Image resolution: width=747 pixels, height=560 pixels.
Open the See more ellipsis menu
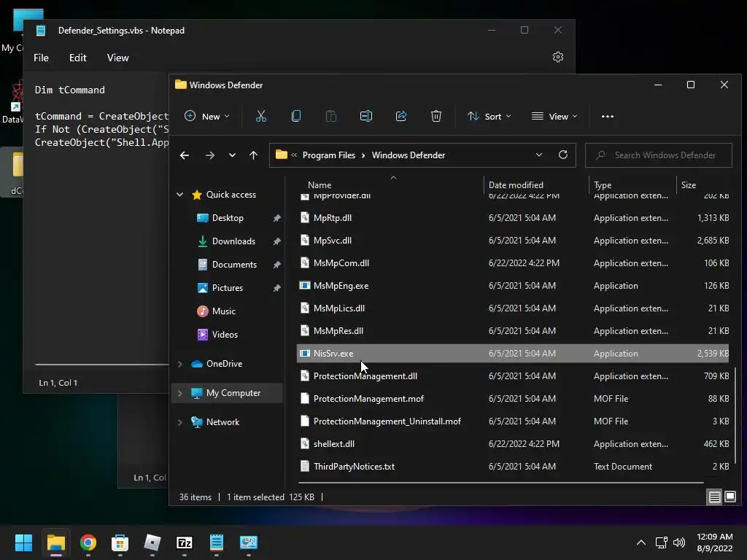point(608,116)
